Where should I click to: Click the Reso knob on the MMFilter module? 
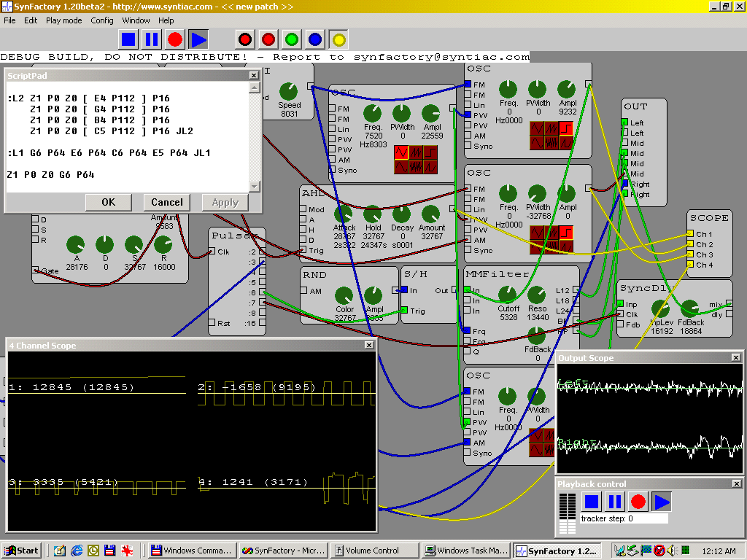click(x=536, y=295)
